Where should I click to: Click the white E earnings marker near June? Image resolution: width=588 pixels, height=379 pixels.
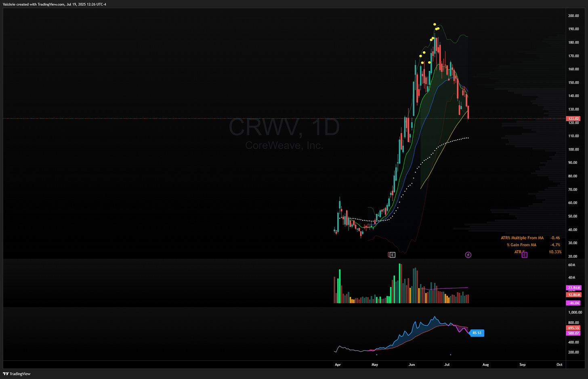pyautogui.click(x=392, y=255)
